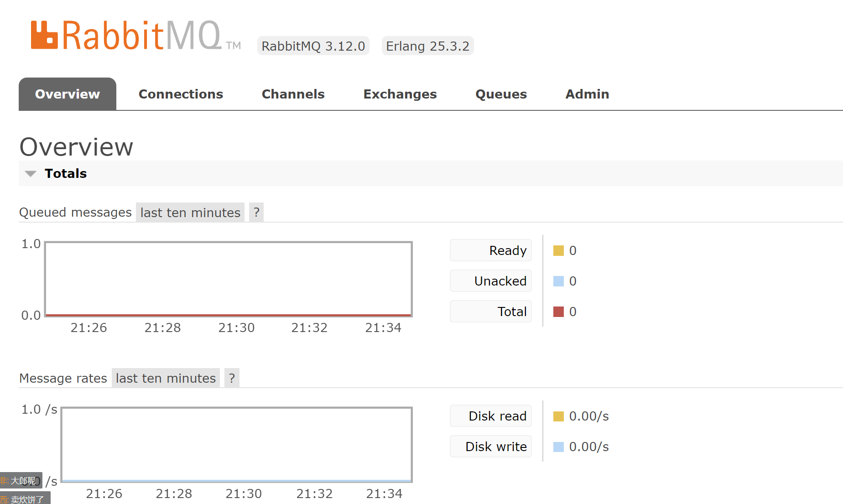Click the Overview page heading

pyautogui.click(x=77, y=147)
